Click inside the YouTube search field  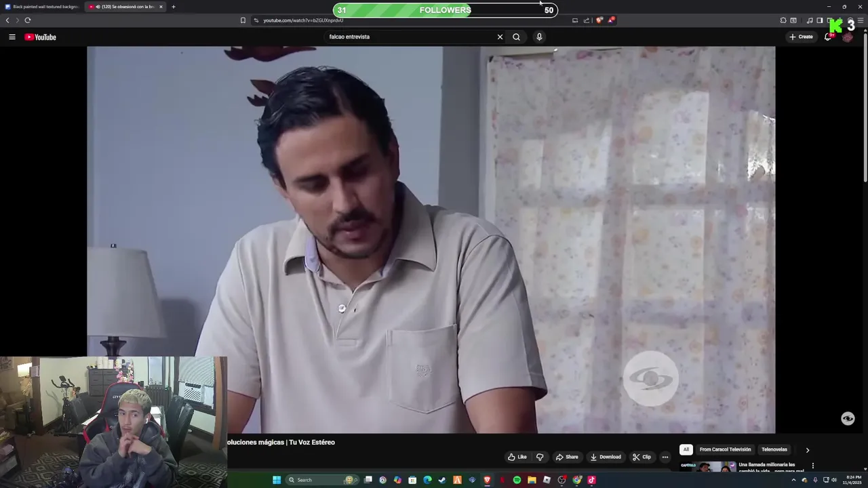(410, 37)
